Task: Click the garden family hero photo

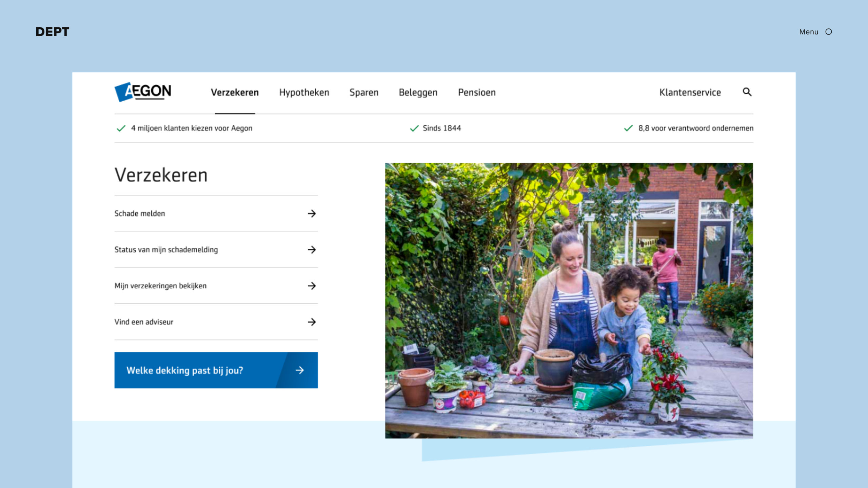Action: 569,300
